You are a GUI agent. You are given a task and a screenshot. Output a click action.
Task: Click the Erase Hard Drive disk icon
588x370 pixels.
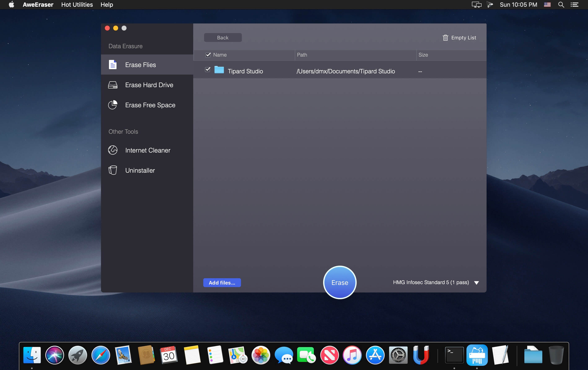coord(113,85)
